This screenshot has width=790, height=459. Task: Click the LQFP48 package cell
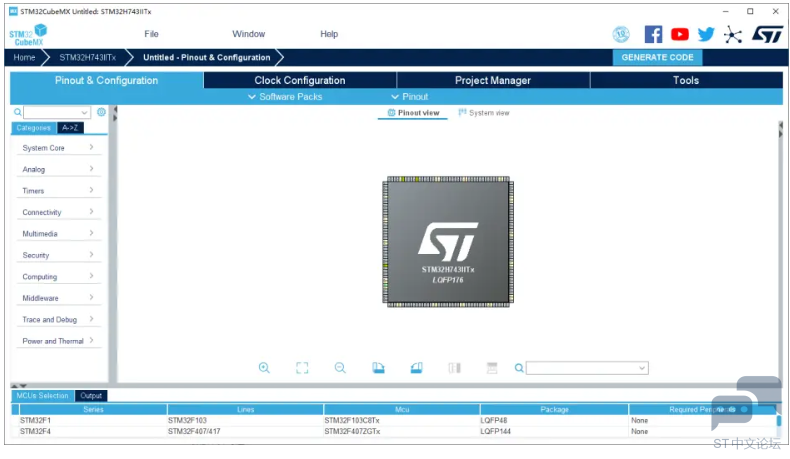pyautogui.click(x=554, y=420)
